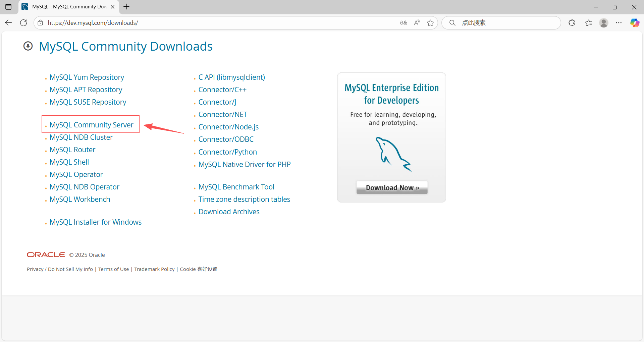Open Time zone description tables link

(x=244, y=199)
